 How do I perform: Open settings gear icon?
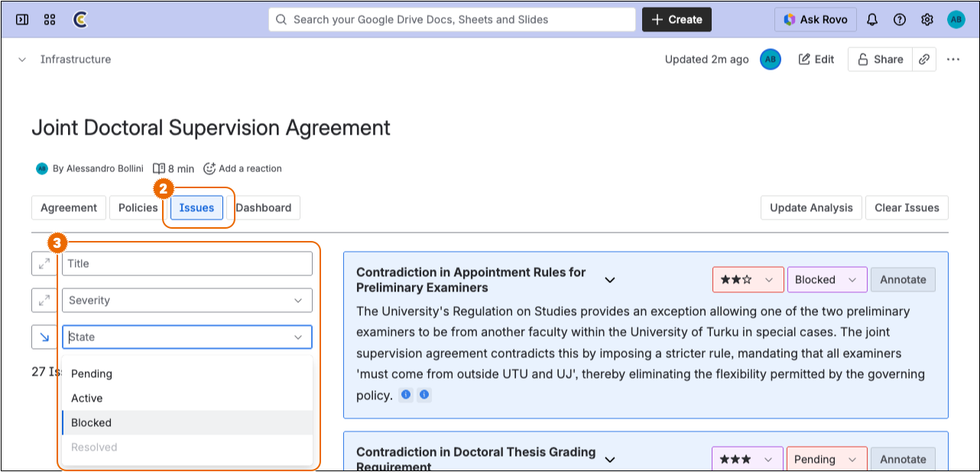(x=927, y=20)
